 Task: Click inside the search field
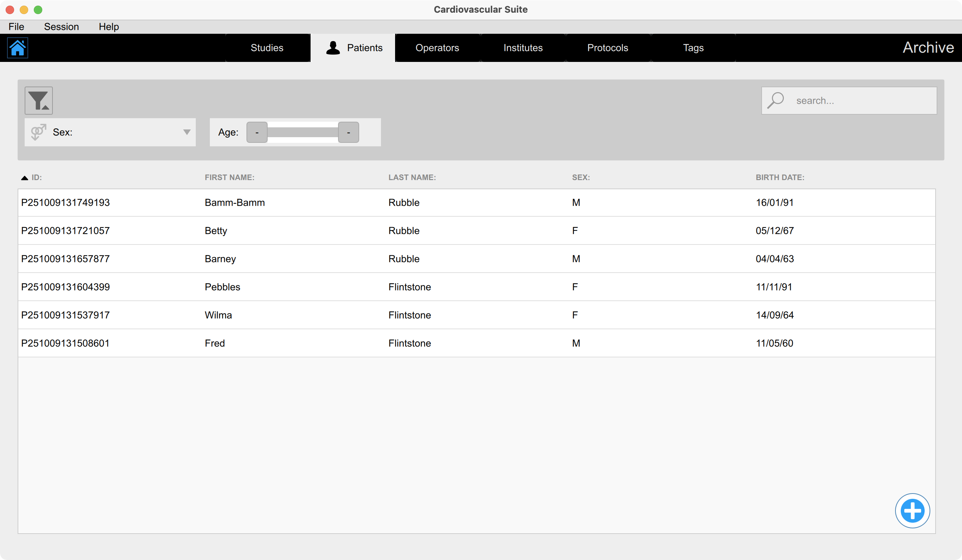click(x=859, y=100)
